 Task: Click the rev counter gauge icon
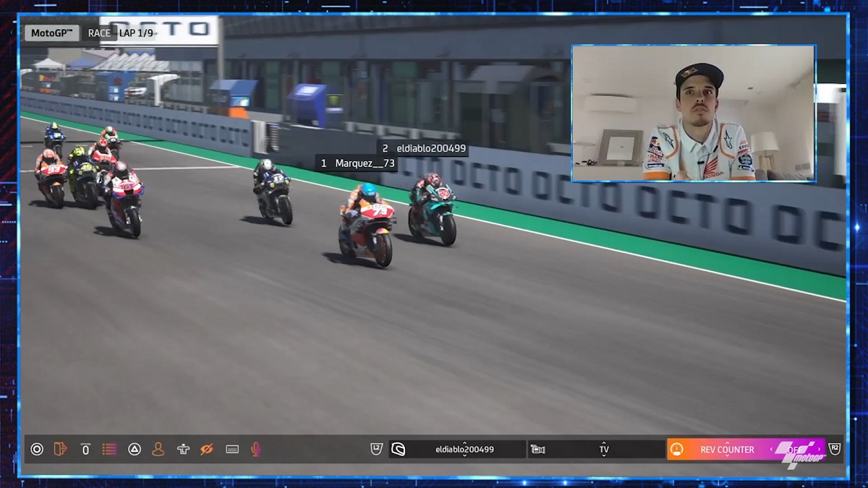point(676,449)
